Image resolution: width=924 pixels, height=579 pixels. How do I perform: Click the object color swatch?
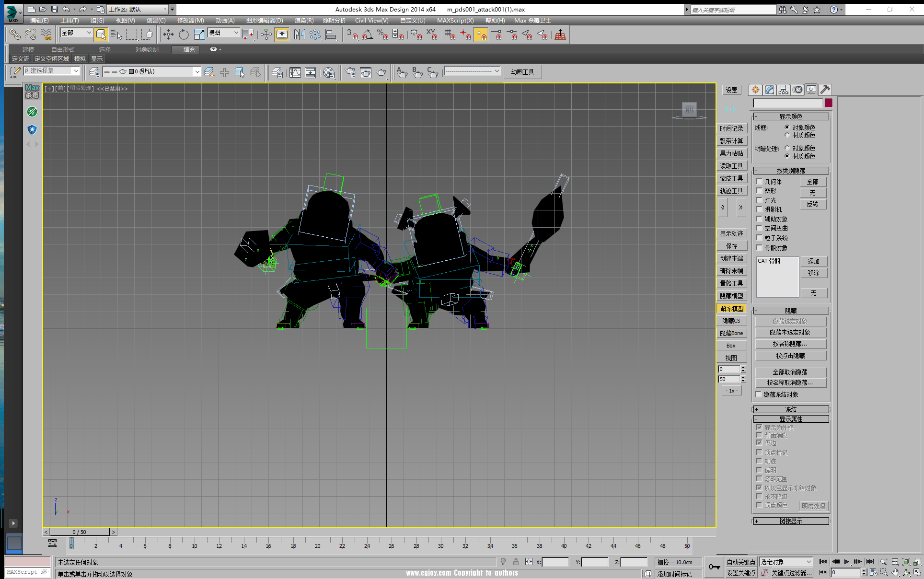click(x=829, y=103)
